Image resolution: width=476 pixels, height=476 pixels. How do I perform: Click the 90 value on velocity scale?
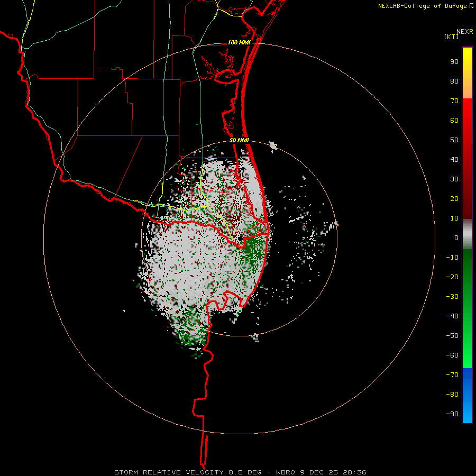click(x=454, y=62)
